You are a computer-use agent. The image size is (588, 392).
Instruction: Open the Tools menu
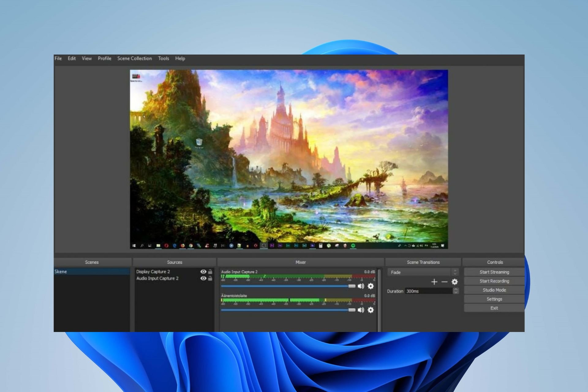164,58
